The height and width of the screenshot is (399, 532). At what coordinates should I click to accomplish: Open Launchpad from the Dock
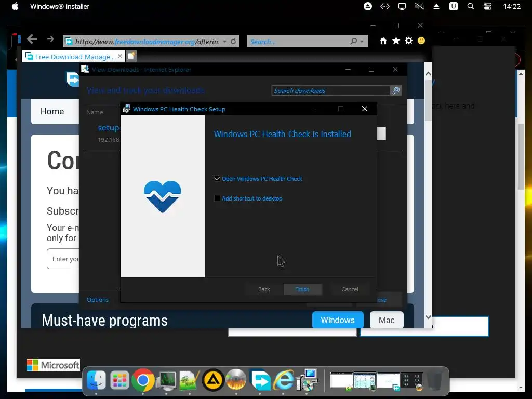pyautogui.click(x=119, y=380)
